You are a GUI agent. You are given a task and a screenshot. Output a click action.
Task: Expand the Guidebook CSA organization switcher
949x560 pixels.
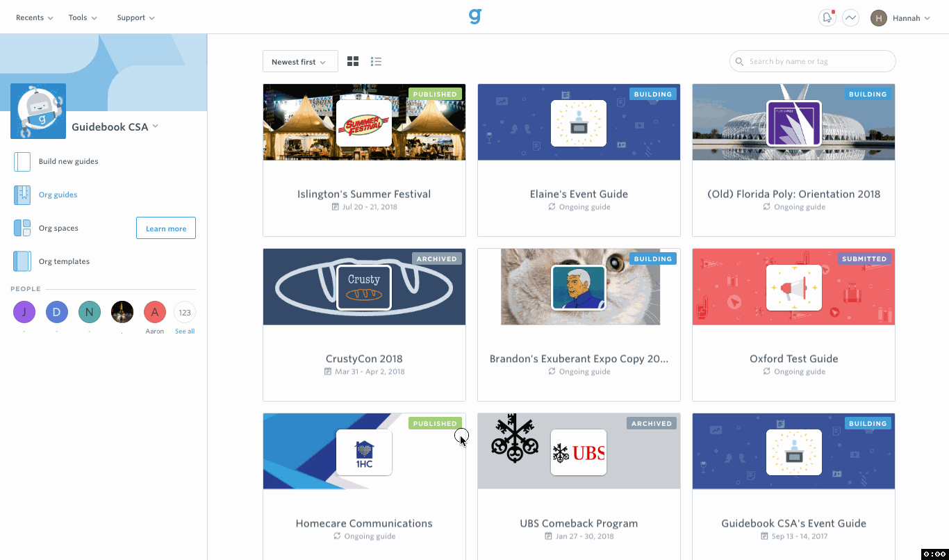pyautogui.click(x=115, y=127)
